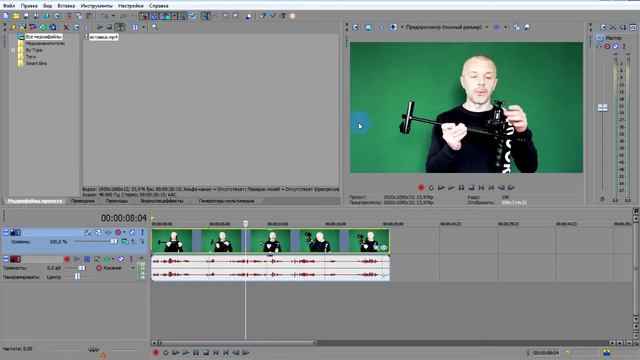Copy preview snapshot to clipboard
The height and width of the screenshot is (360, 640).
(517, 27)
